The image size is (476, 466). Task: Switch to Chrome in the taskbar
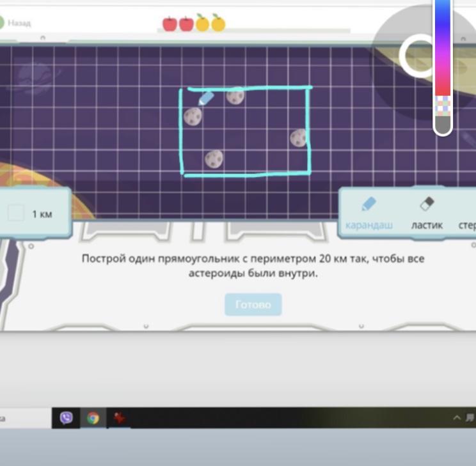(x=93, y=418)
